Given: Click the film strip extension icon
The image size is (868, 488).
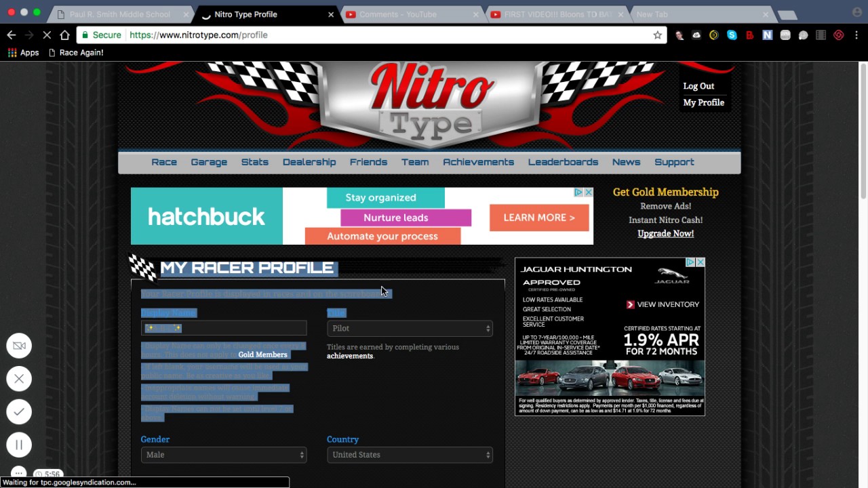Looking at the screenshot, I should (x=821, y=35).
